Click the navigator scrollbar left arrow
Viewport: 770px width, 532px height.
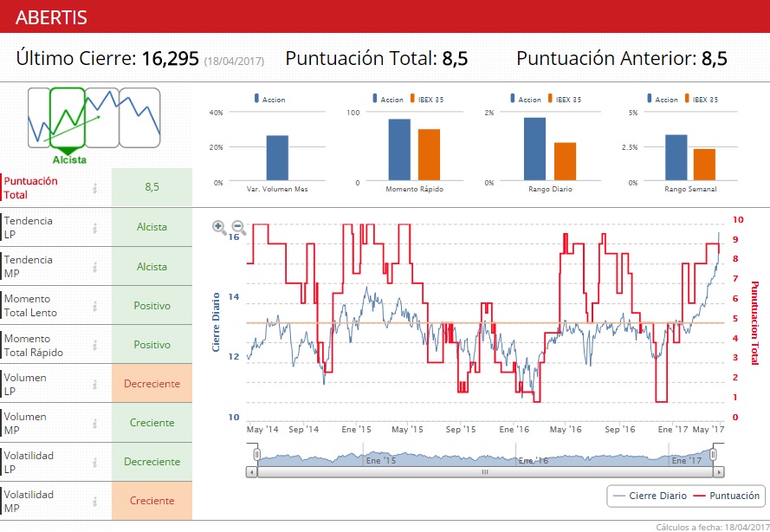coord(251,472)
